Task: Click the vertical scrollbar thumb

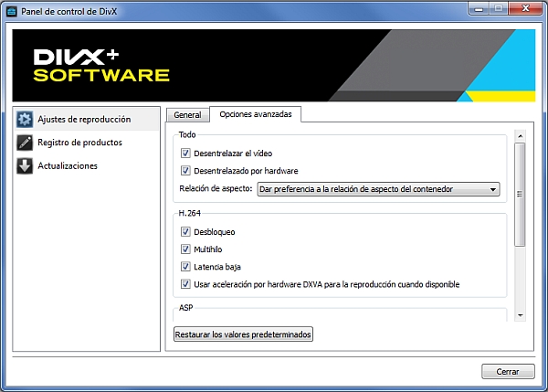Action: pyautogui.click(x=520, y=194)
